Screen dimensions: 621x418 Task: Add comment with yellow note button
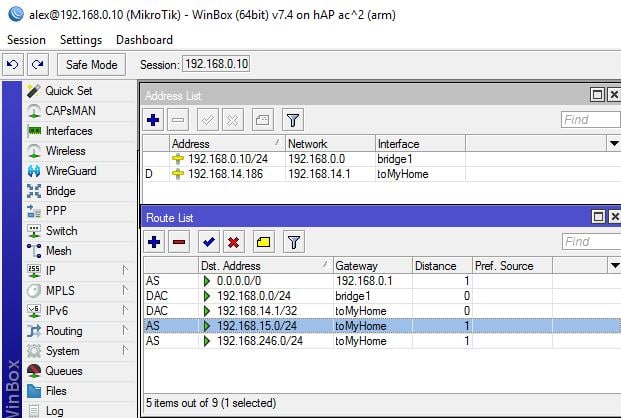click(x=263, y=242)
